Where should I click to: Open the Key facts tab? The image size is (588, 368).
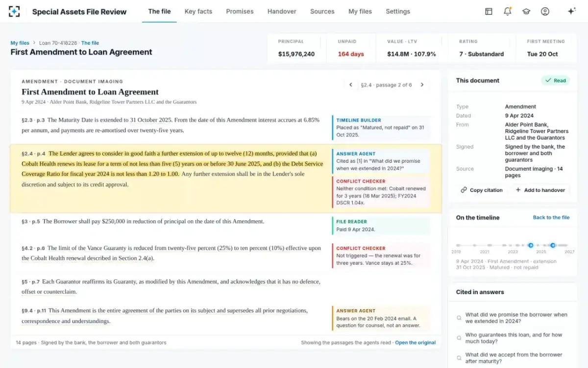[198, 11]
